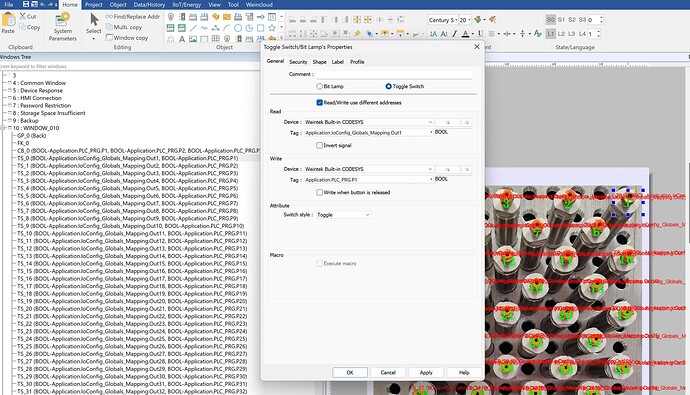Viewport: 690px width, 395px height.
Task: Open Read Device Weintek CODESYS dropdown
Action: (x=368, y=122)
